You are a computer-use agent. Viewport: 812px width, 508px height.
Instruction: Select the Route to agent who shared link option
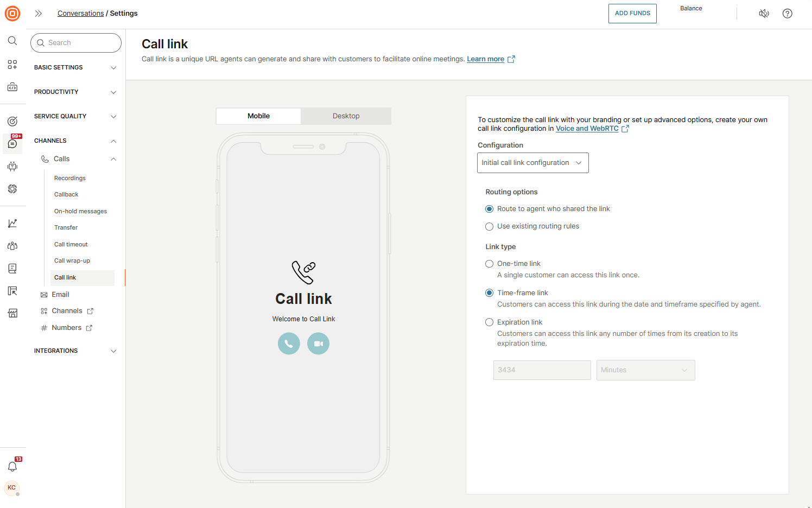pos(489,209)
